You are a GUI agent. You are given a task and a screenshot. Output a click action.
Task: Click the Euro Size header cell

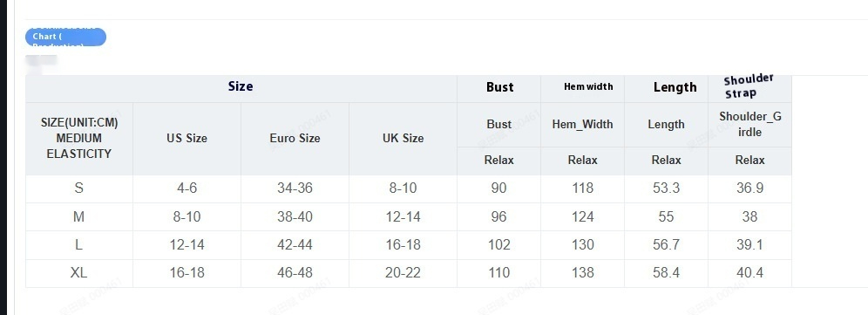[x=295, y=139]
